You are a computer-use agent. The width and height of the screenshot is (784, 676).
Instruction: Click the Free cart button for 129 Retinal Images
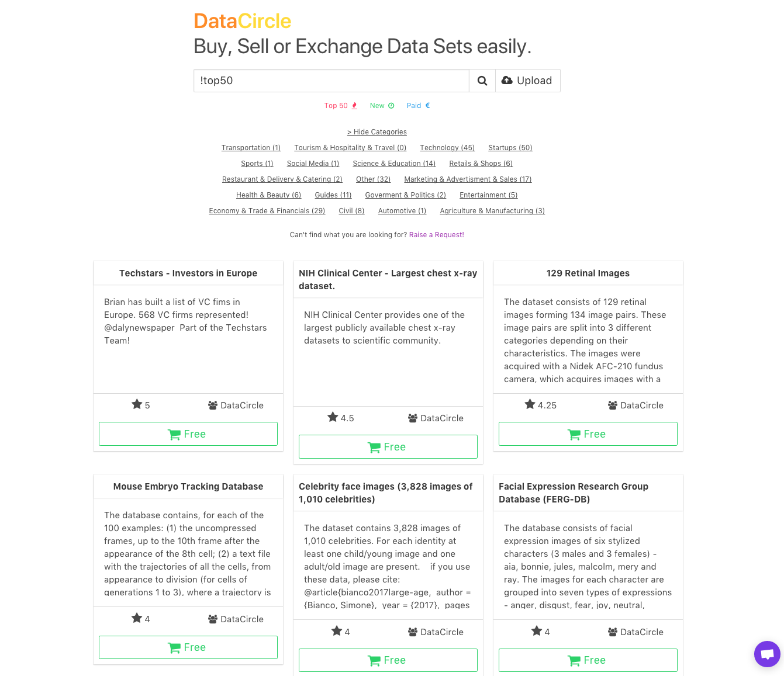pos(588,434)
